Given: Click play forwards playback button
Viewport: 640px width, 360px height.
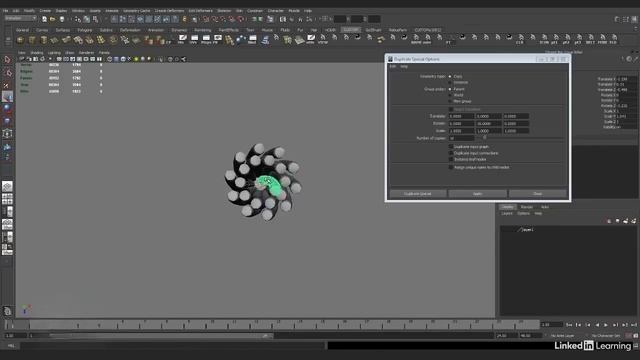Looking at the screenshot, I should pyautogui.click(x=606, y=325).
